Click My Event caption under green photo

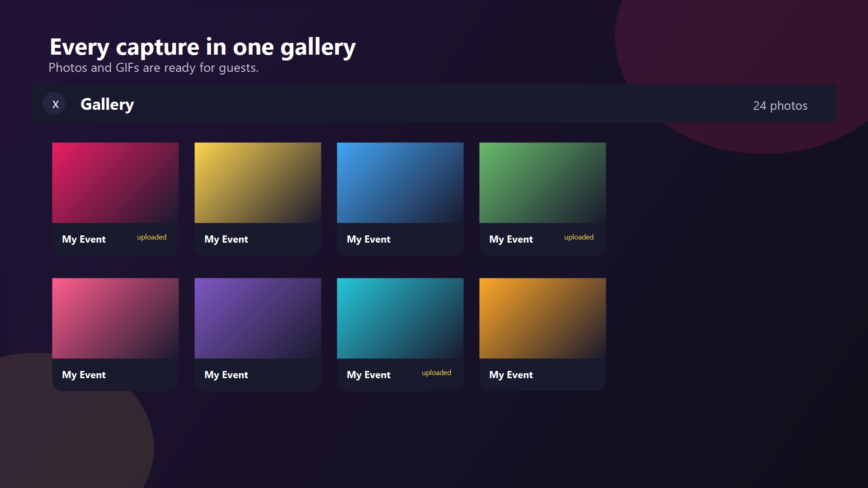tap(511, 239)
